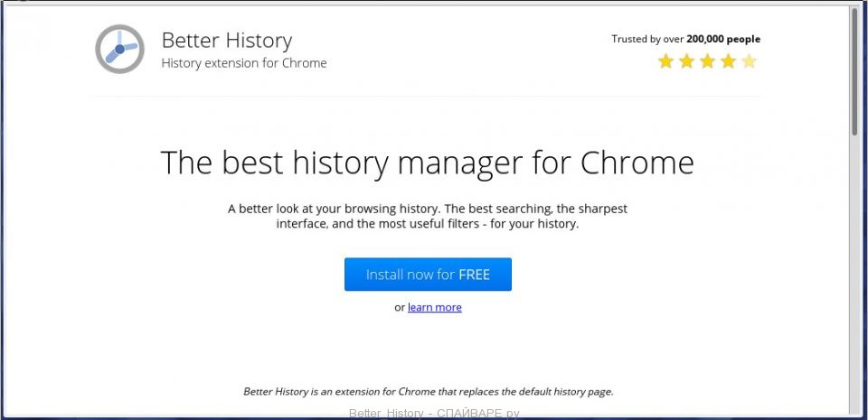This screenshot has width=868, height=420.
Task: Click the 'A better look at your browsing history' paragraph
Action: click(x=428, y=217)
